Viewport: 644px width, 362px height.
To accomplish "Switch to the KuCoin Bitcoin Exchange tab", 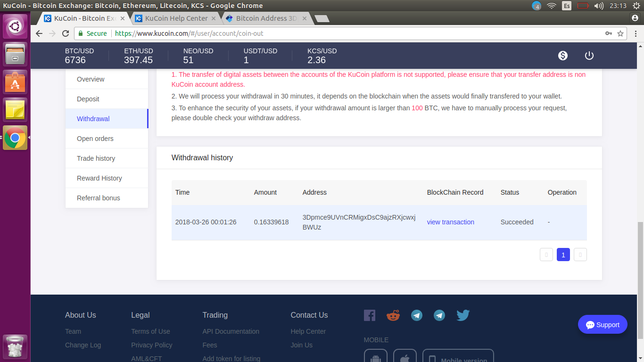I will coord(81,18).
